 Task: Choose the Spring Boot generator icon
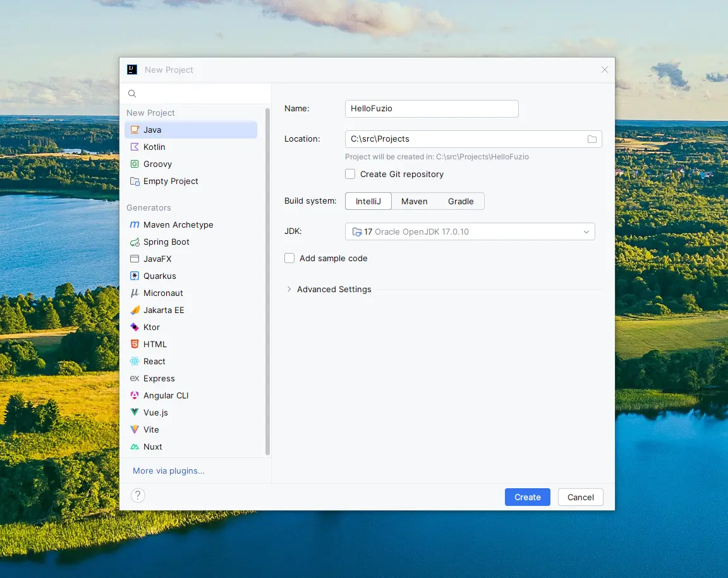click(135, 242)
